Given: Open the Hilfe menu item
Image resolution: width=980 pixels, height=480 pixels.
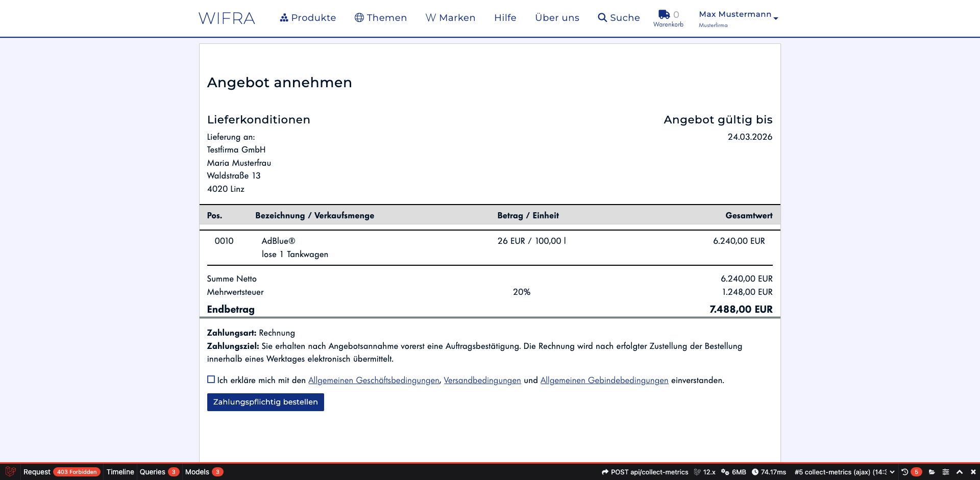Looking at the screenshot, I should [x=505, y=17].
